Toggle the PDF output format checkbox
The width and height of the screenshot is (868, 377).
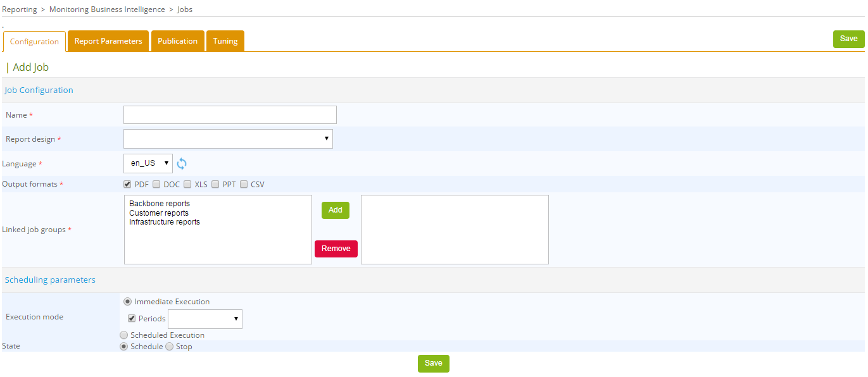pyautogui.click(x=127, y=185)
